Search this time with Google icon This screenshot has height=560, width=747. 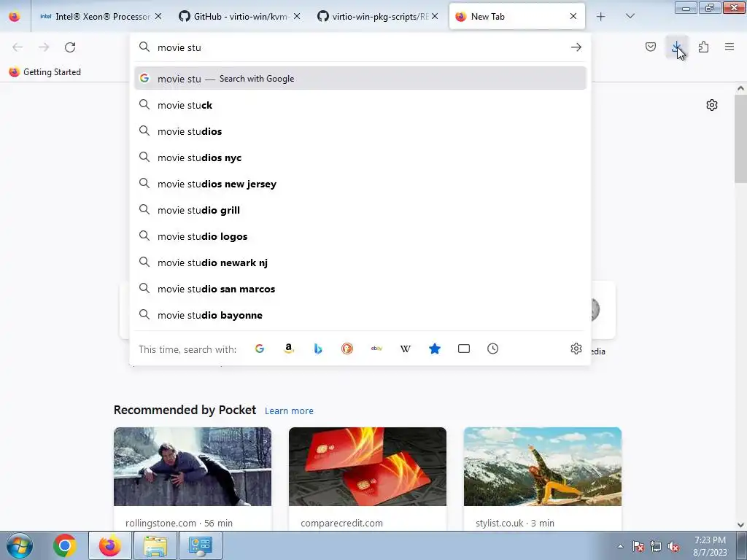(x=260, y=349)
